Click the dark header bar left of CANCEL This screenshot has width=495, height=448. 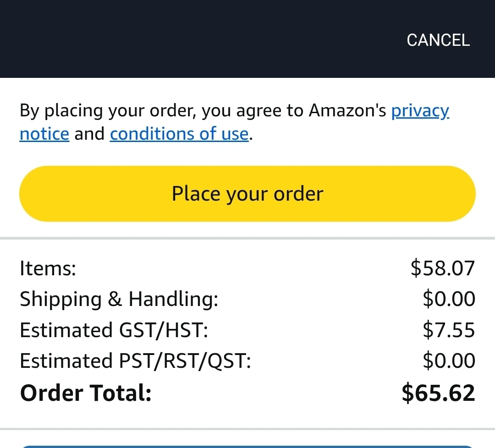pyautogui.click(x=183, y=40)
